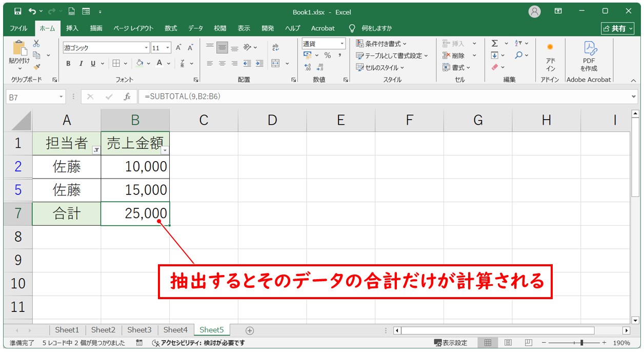Toggle italic formatting

tap(80, 64)
